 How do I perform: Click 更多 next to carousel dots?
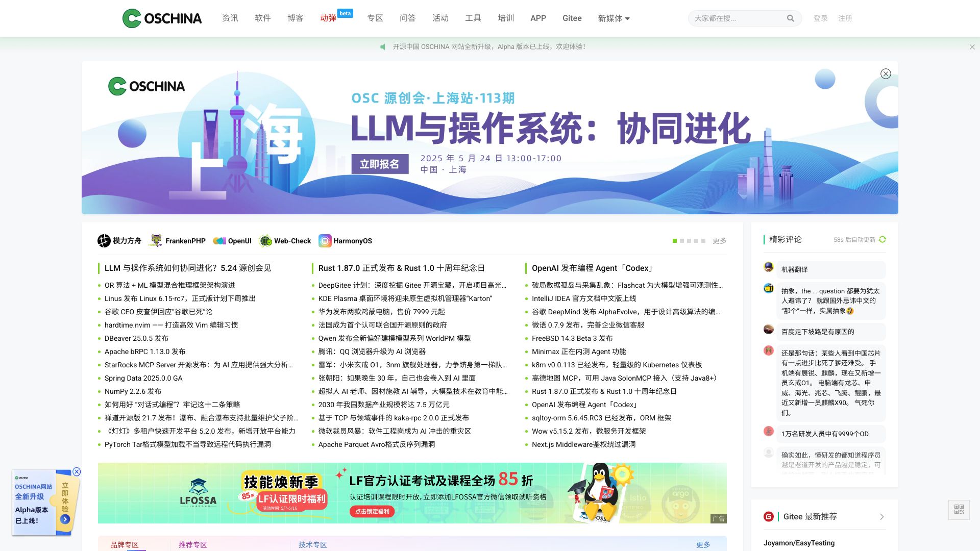(720, 241)
